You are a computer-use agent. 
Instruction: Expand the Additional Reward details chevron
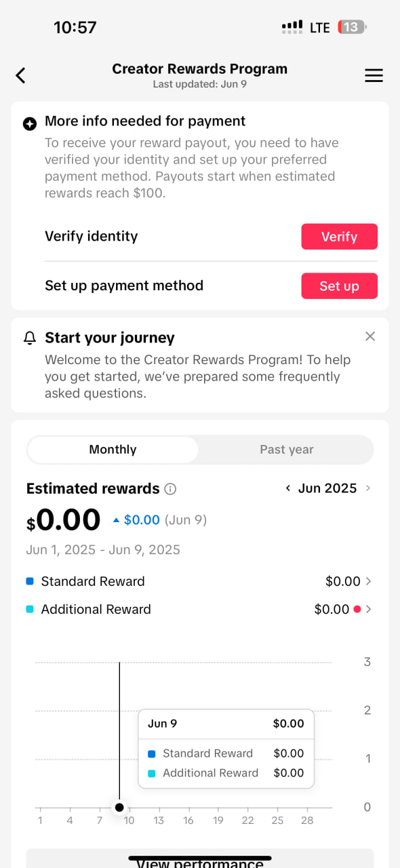(x=368, y=609)
